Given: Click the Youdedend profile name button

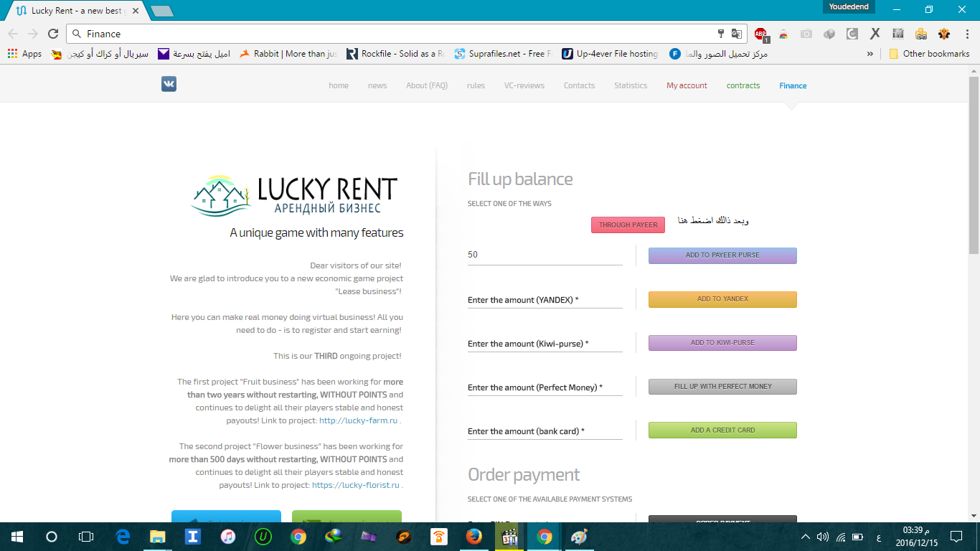Looking at the screenshot, I should [x=849, y=6].
